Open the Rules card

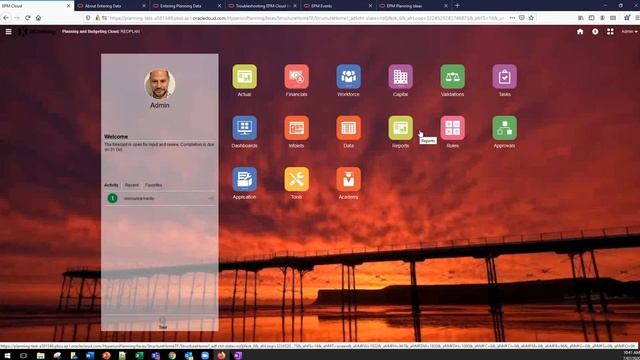452,128
